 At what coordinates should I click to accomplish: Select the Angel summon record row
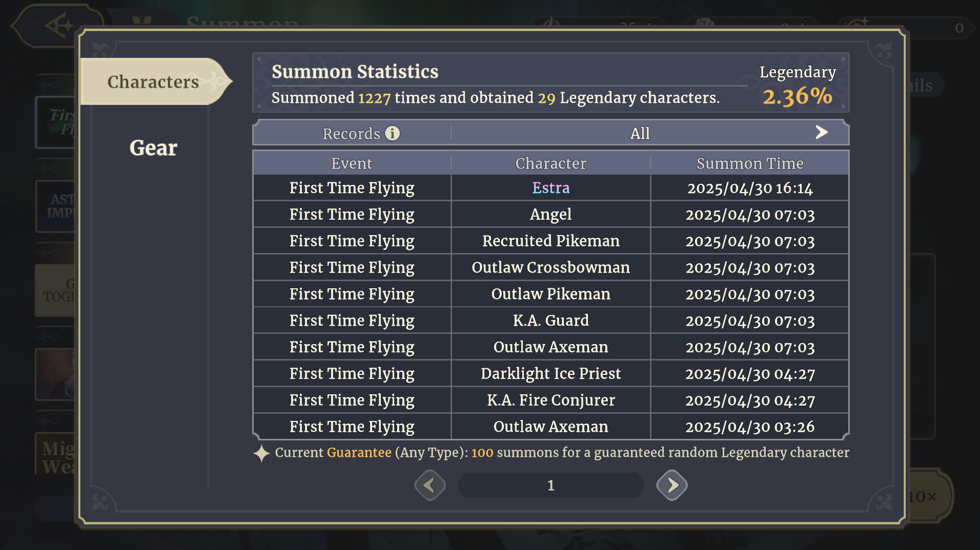click(550, 215)
